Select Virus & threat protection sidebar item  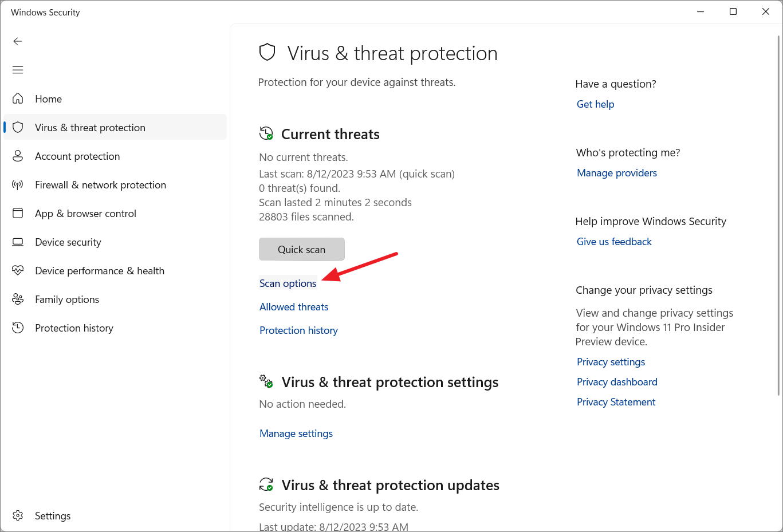pos(115,127)
